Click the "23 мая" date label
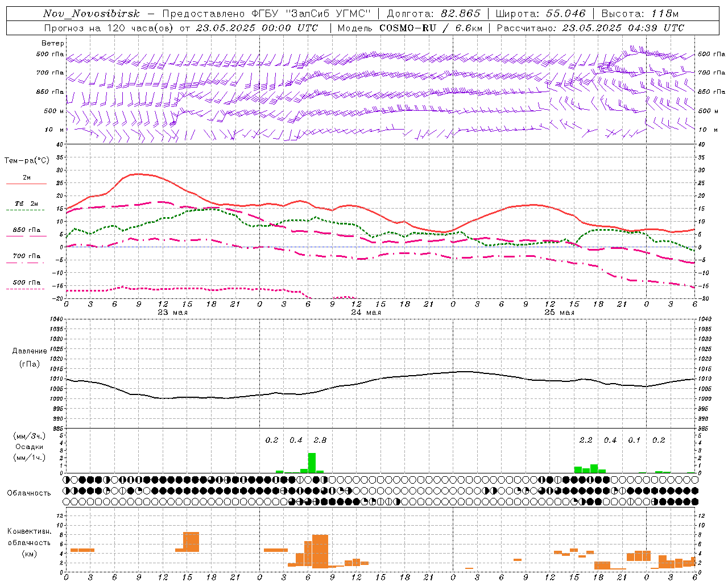728x582 pixels. [x=172, y=313]
